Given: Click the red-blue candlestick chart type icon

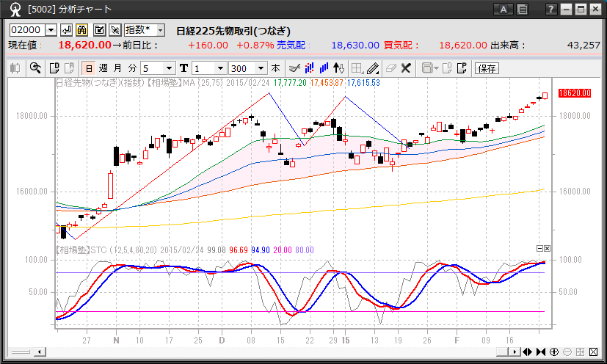Looking at the screenshot, I should [309, 68].
